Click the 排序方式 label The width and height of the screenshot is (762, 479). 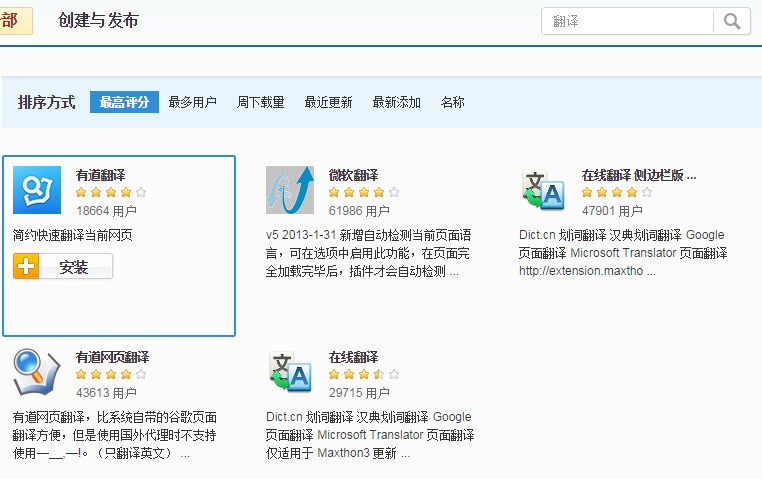[x=47, y=102]
